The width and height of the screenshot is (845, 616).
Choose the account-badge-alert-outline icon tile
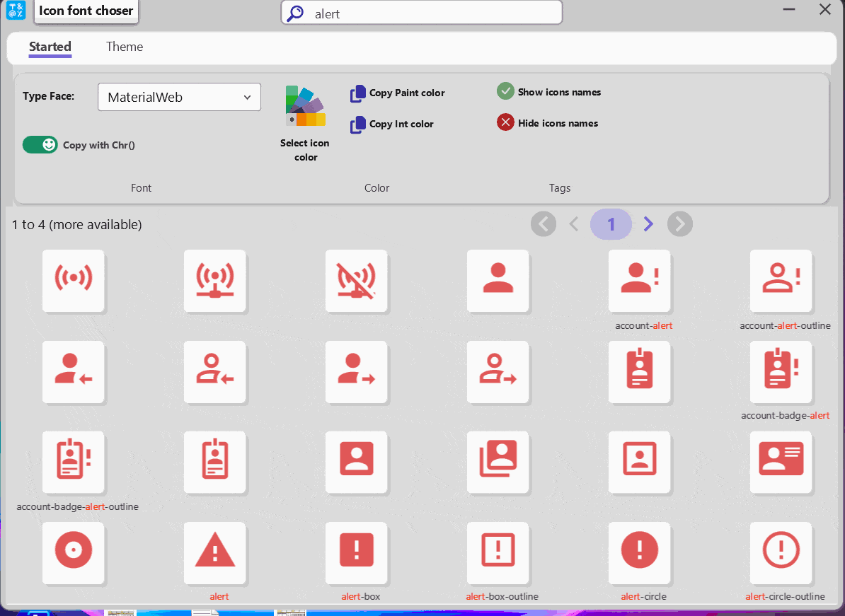click(x=74, y=462)
